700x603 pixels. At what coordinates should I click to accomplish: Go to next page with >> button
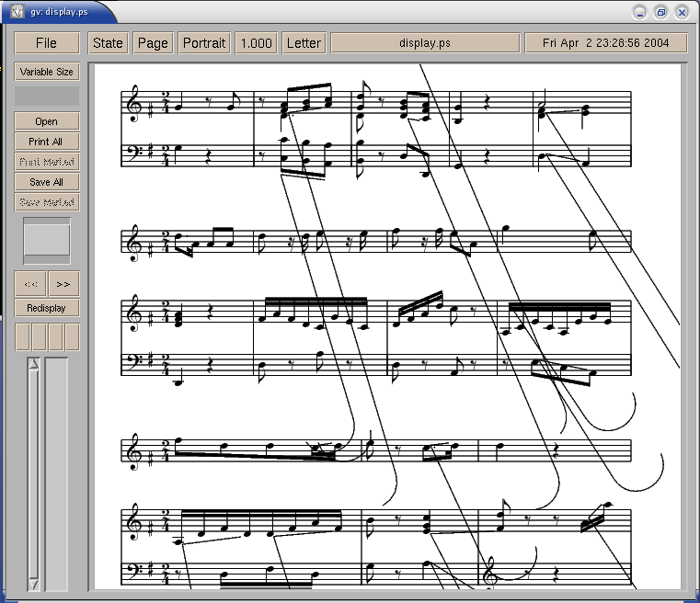63,284
